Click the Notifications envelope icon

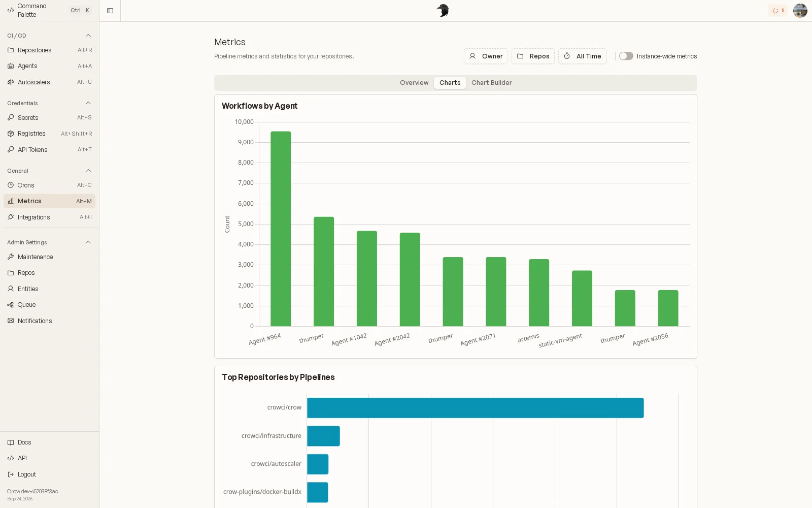11,321
